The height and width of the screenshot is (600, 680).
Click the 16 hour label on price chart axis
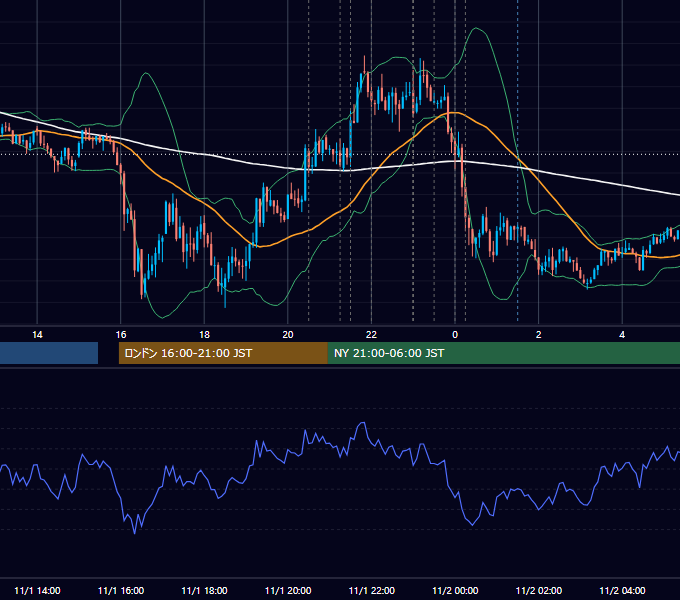pyautogui.click(x=121, y=335)
